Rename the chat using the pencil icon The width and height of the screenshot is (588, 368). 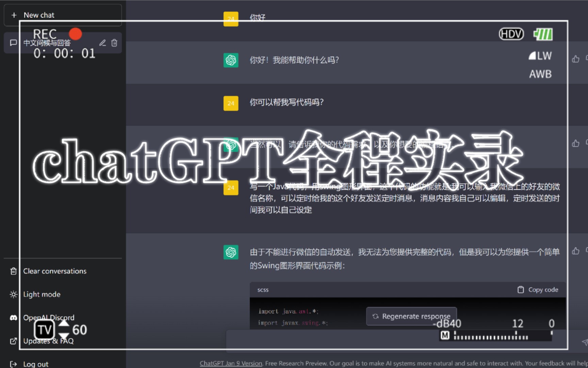102,43
